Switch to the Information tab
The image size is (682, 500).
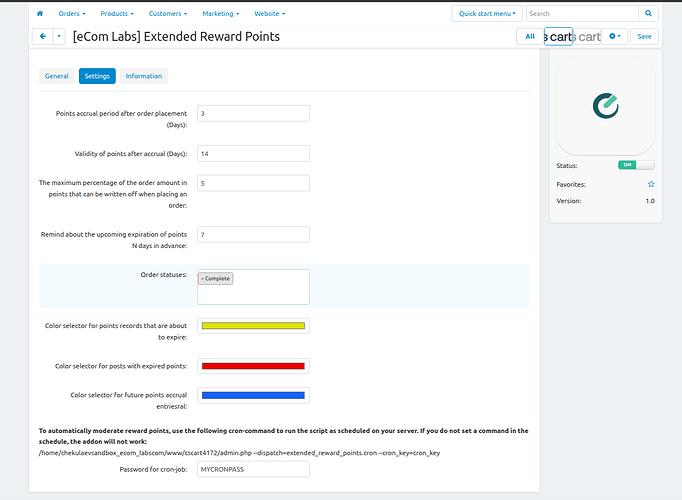pos(144,76)
